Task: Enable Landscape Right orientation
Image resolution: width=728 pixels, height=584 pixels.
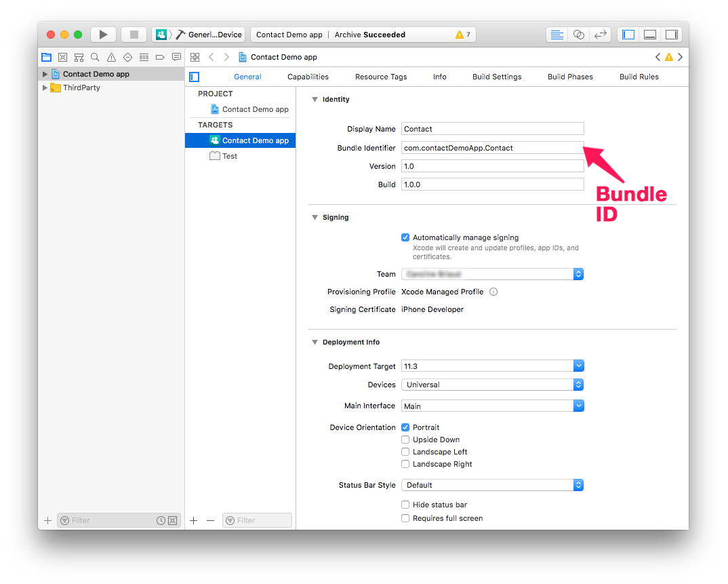Action: [405, 464]
